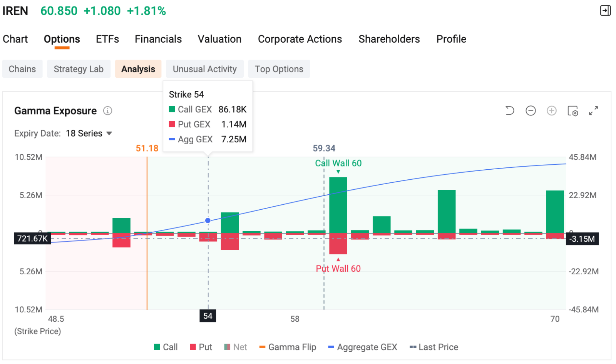Click the Put Wall 60 label
This screenshot has width=616, height=364.
pos(338,269)
